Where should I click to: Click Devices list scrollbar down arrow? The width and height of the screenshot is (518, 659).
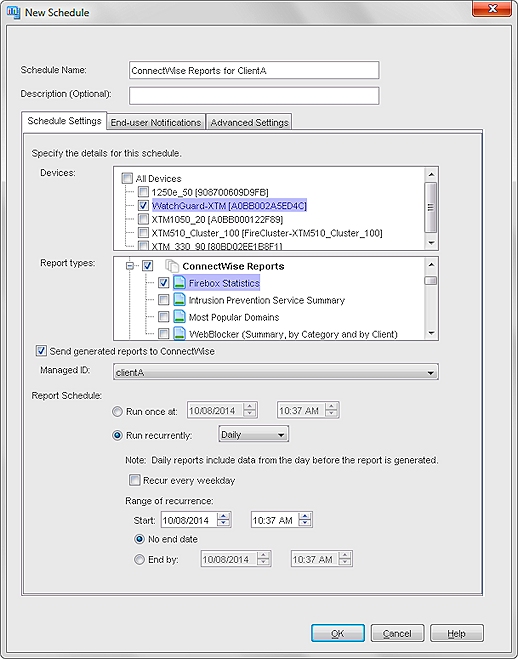[x=431, y=243]
